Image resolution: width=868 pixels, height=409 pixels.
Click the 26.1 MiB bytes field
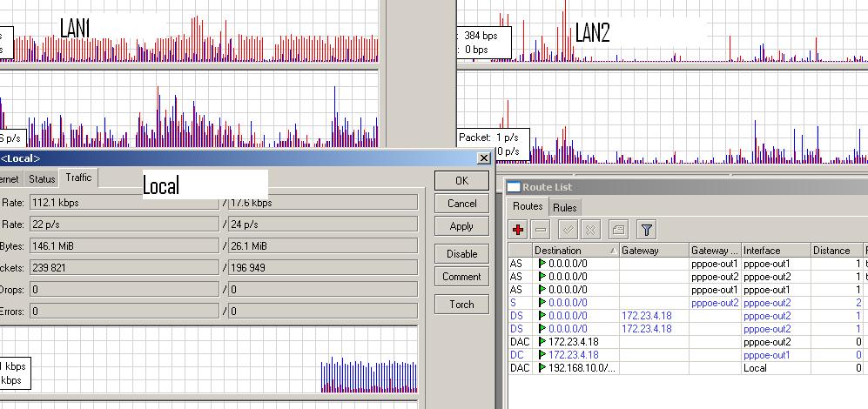click(323, 245)
